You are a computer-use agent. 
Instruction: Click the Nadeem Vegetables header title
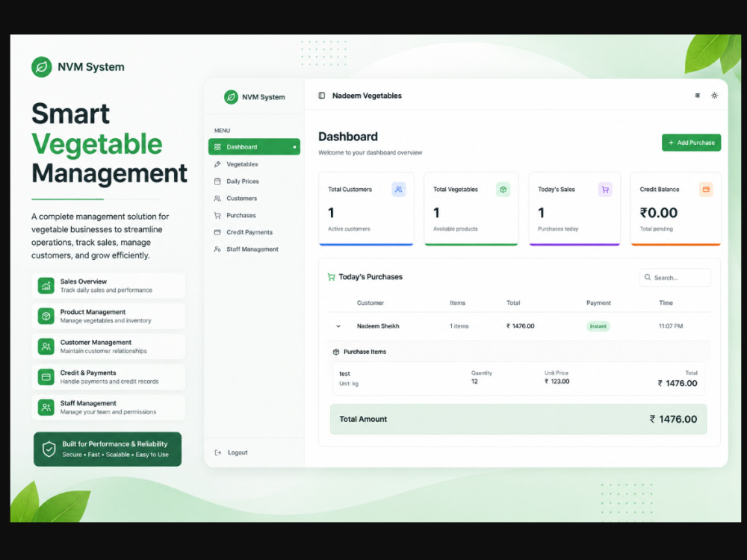(x=367, y=96)
